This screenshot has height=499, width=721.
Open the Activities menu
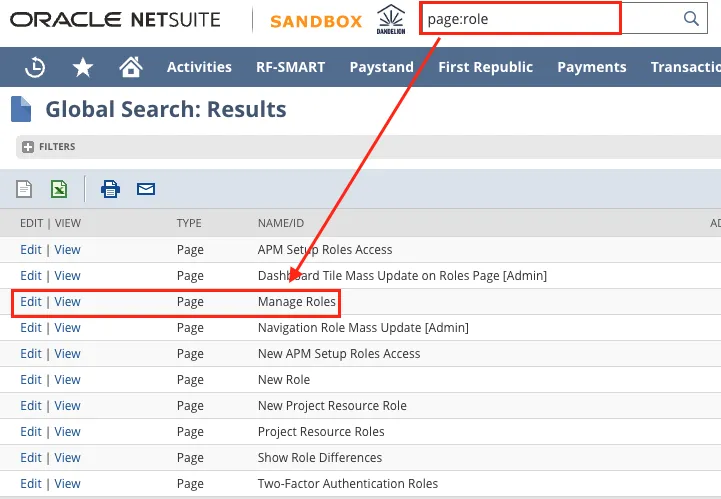pos(199,67)
